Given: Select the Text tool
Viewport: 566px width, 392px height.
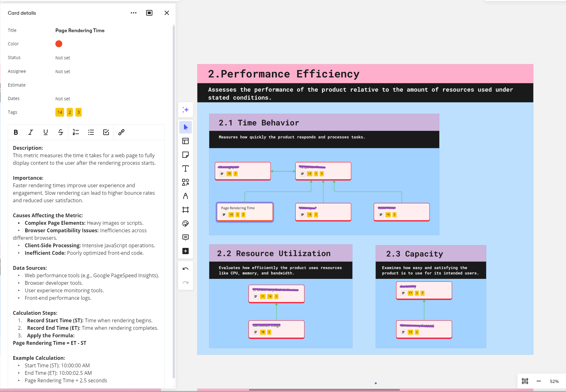Looking at the screenshot, I should 186,168.
